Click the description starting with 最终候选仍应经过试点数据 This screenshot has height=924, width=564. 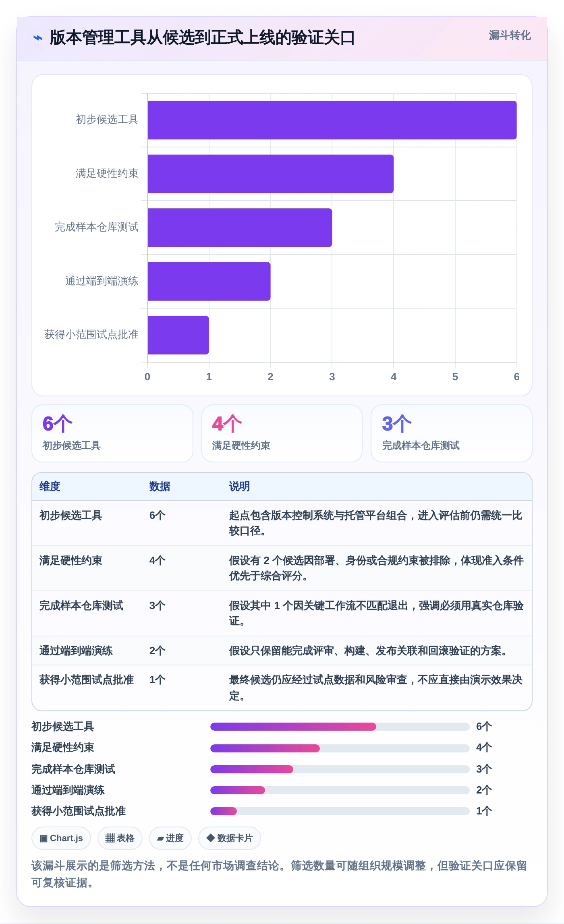(x=376, y=688)
